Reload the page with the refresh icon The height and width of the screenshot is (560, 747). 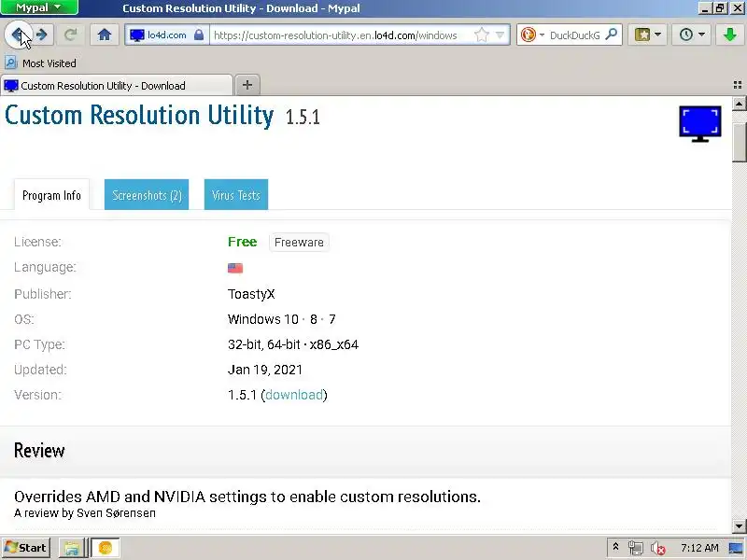coord(71,35)
